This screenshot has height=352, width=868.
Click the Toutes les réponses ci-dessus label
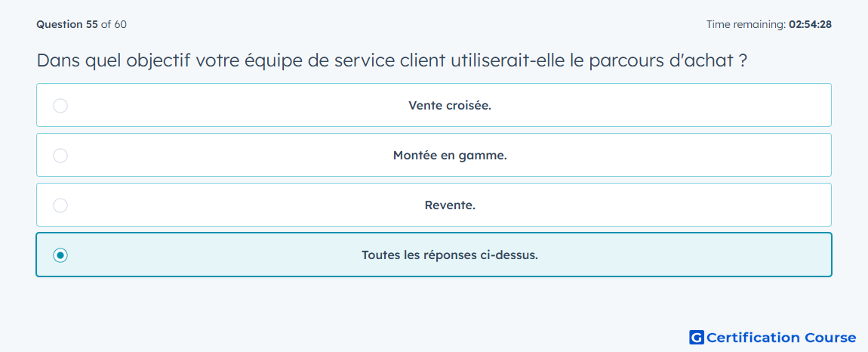(x=450, y=255)
